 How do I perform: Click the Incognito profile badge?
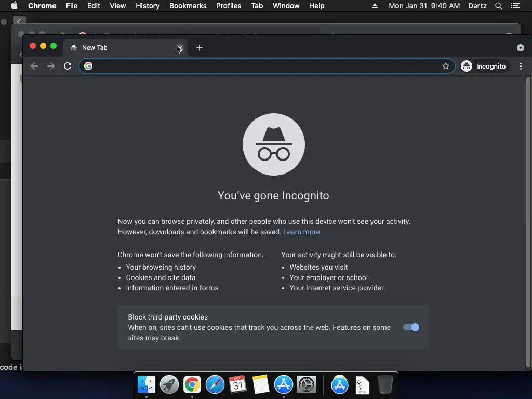pos(484,66)
